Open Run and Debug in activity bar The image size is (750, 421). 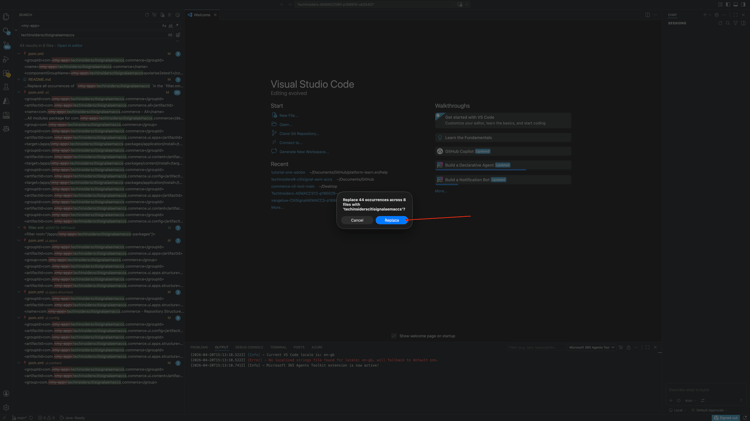pyautogui.click(x=6, y=59)
